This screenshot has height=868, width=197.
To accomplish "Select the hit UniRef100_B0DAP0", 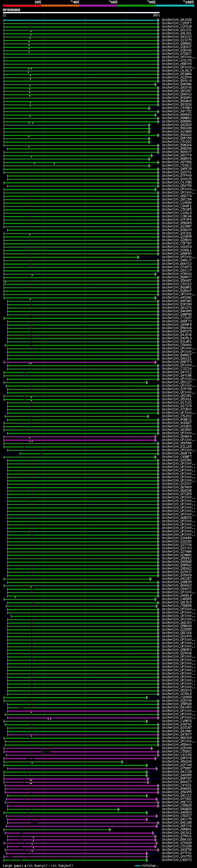I will click(177, 98).
